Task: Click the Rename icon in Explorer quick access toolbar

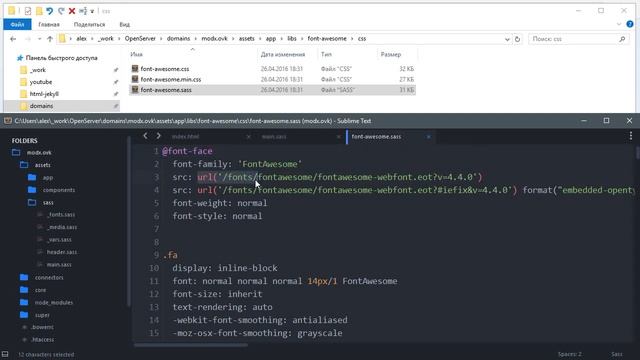Action: [83, 11]
